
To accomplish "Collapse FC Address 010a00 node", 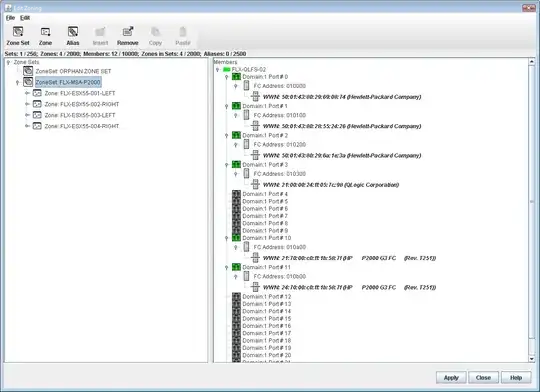I will tap(236, 247).
